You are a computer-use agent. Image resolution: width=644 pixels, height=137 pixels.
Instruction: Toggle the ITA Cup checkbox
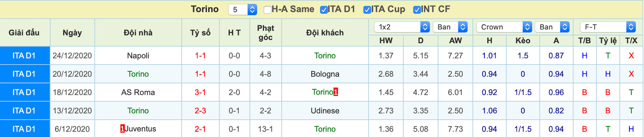pos(367,10)
